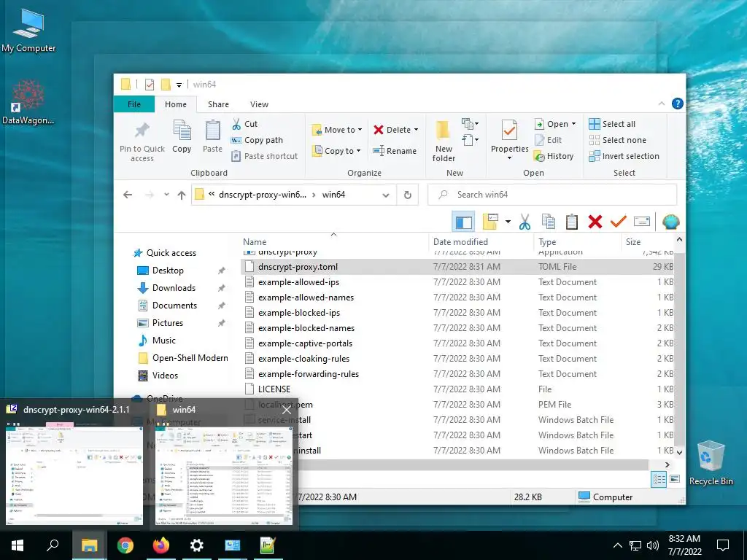Click inside the Search win64 field
This screenshot has height=560, width=747.
553,195
